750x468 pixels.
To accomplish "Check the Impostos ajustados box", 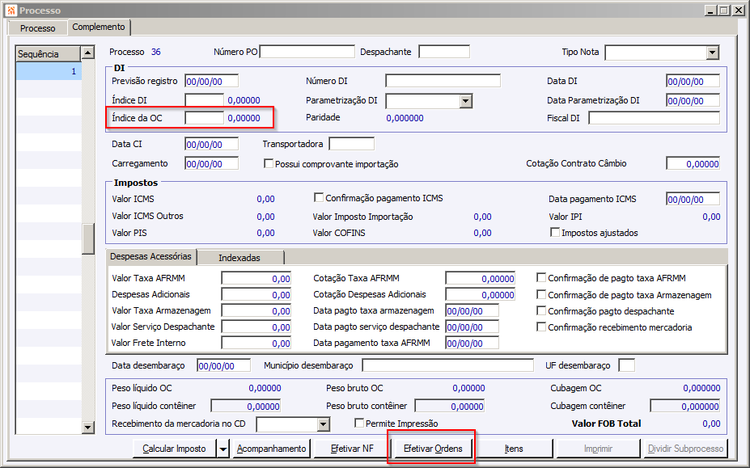I will (x=555, y=232).
